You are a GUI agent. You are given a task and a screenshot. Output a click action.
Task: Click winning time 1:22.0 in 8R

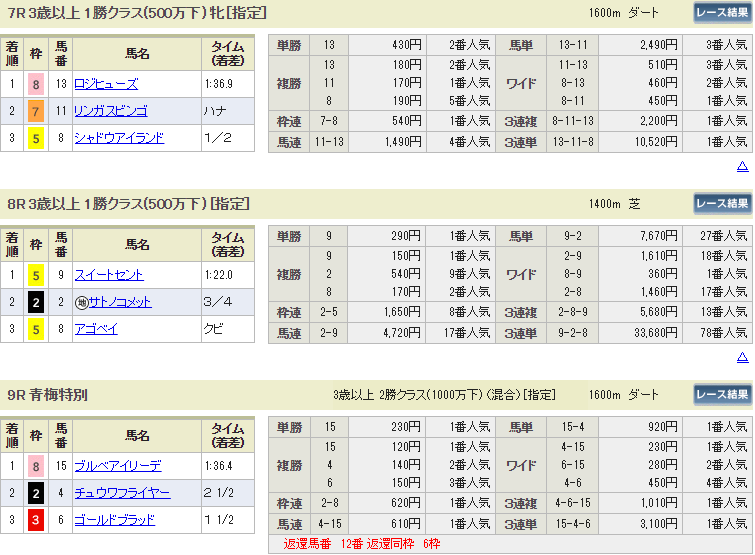pyautogui.click(x=219, y=275)
